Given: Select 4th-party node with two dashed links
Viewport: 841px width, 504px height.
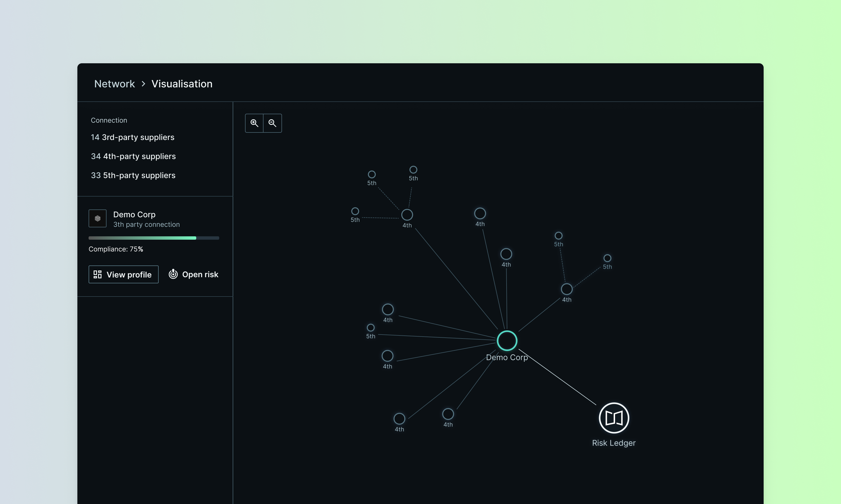Looking at the screenshot, I should (x=566, y=289).
